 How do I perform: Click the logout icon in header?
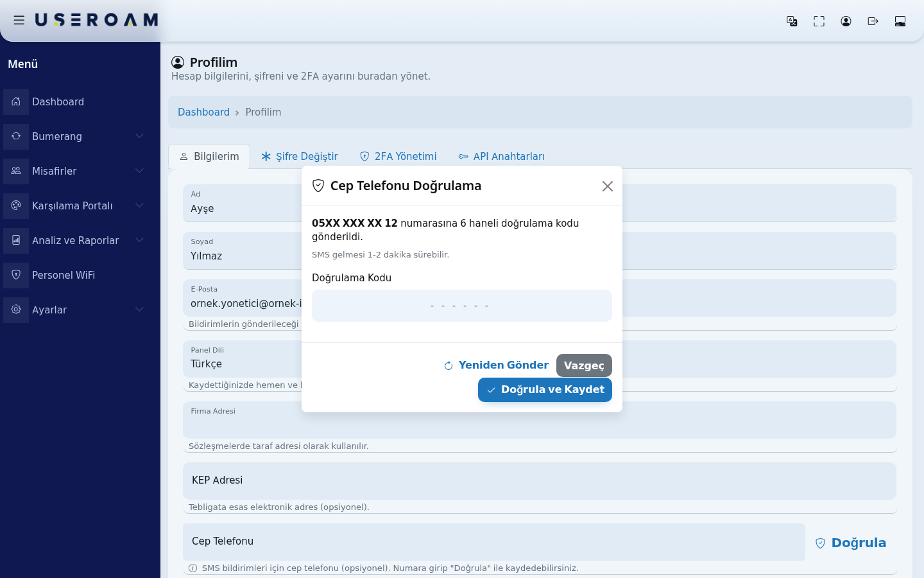[x=873, y=21]
